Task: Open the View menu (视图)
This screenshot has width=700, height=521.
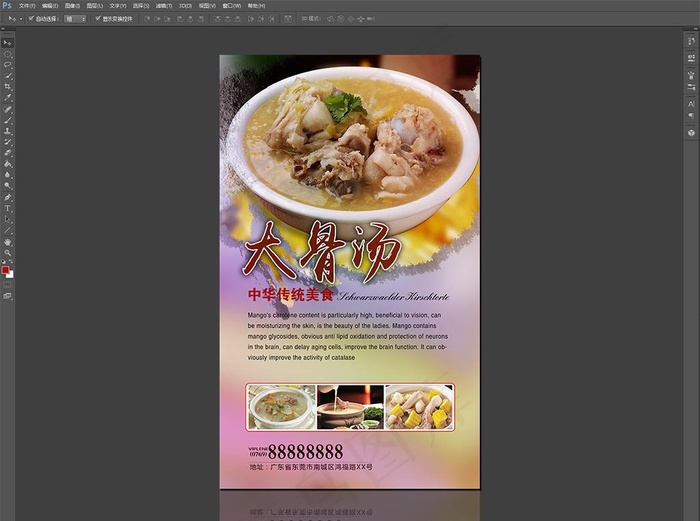Action: (x=207, y=6)
